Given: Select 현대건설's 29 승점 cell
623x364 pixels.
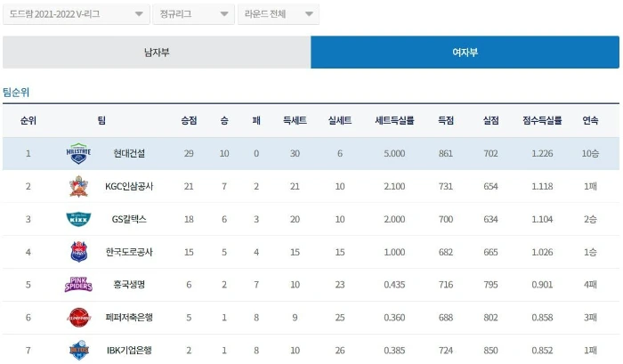Looking at the screenshot, I should coord(189,153).
